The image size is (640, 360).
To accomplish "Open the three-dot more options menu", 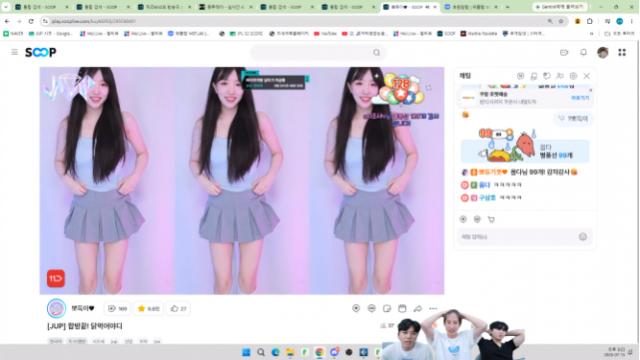I will tap(433, 309).
